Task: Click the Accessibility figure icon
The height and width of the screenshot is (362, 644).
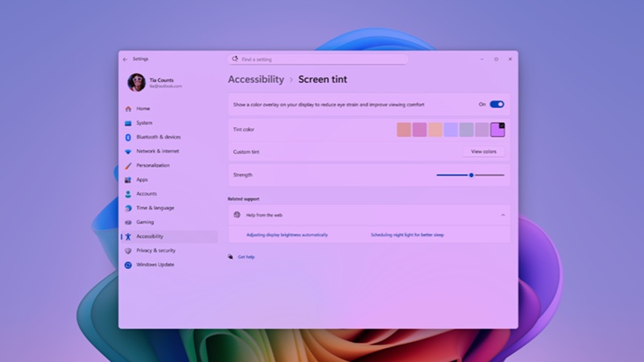Action: click(128, 237)
